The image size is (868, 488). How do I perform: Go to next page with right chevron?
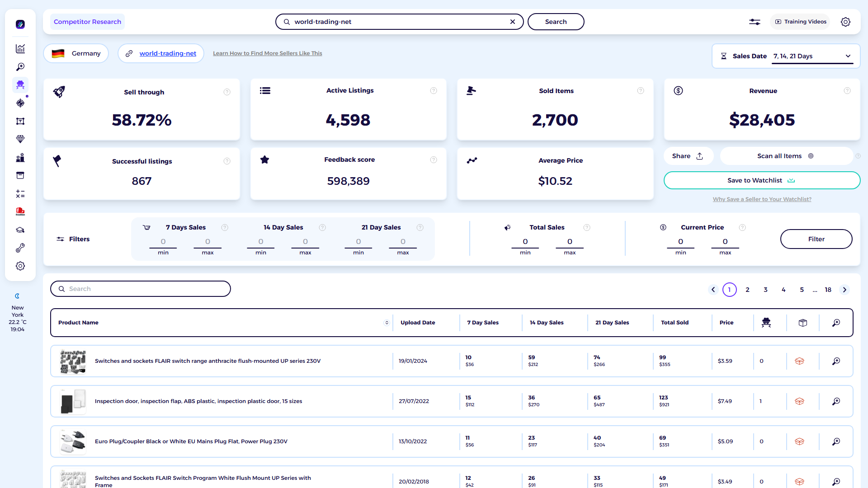point(844,290)
